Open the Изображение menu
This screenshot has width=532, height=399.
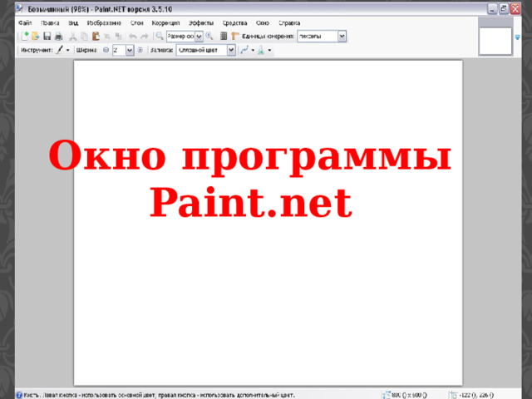[x=104, y=23]
